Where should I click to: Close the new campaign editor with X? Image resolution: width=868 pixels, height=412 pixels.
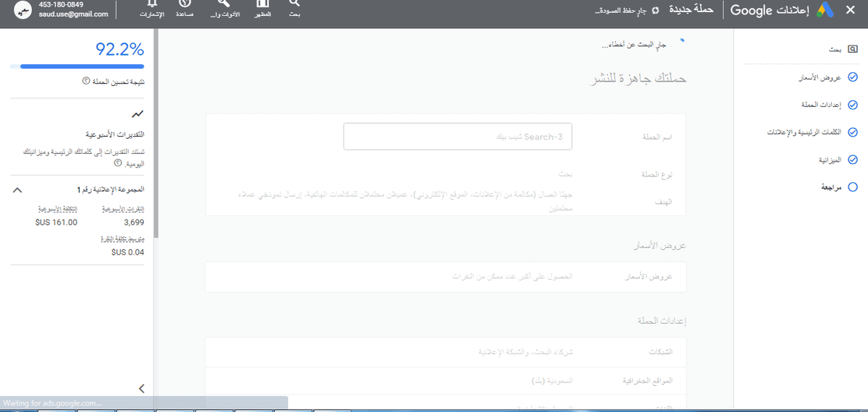[851, 10]
